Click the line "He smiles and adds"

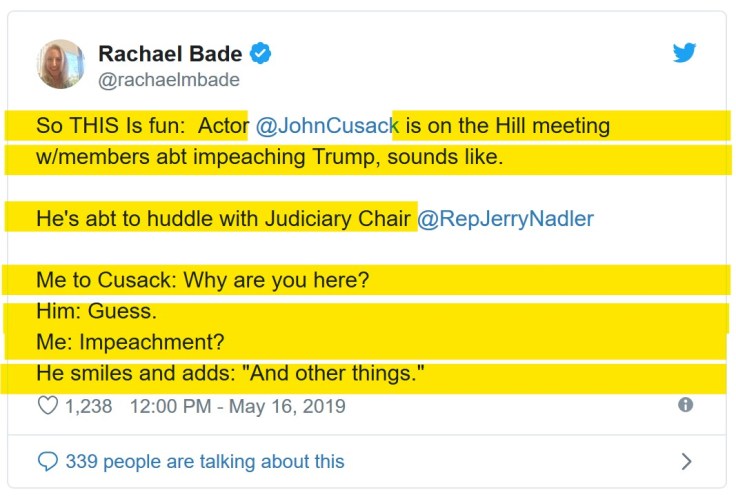pyautogui.click(x=231, y=374)
